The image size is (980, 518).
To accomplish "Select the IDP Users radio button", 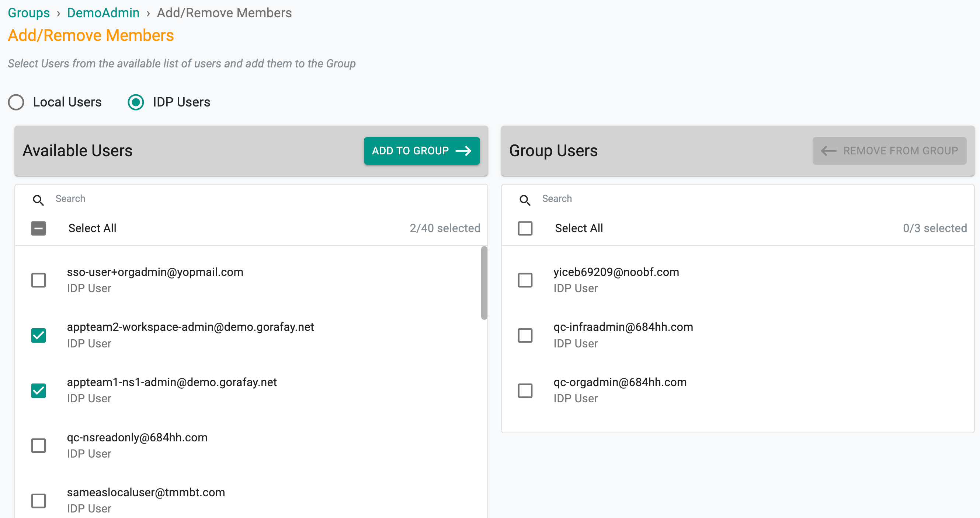I will 136,102.
